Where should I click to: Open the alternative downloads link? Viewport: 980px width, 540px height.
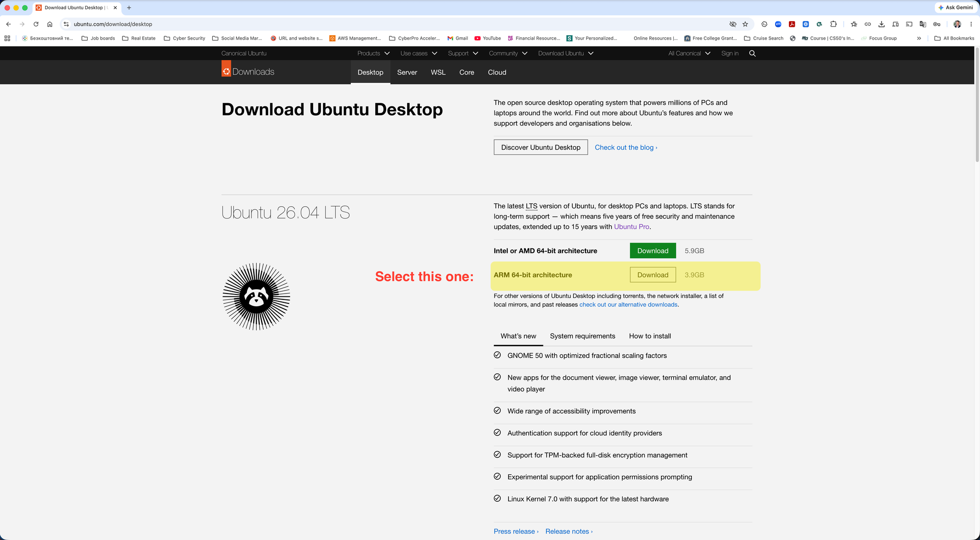(x=628, y=305)
